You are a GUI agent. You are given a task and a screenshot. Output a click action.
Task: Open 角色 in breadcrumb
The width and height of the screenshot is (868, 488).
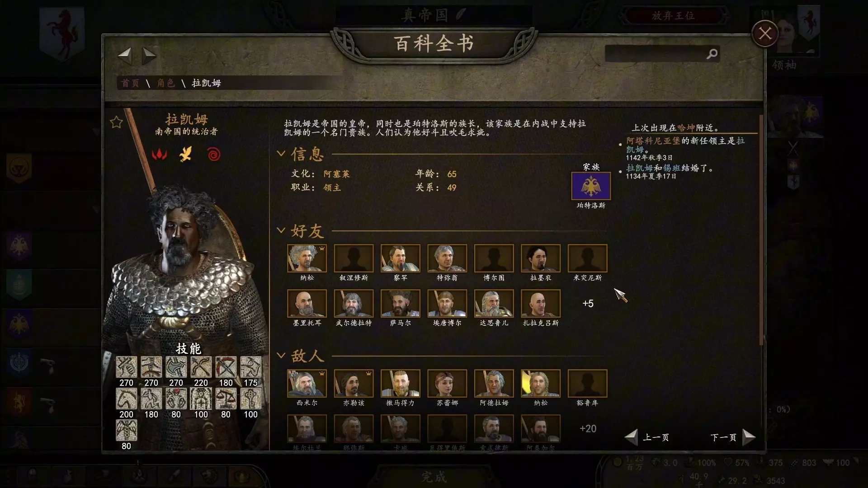tap(166, 83)
